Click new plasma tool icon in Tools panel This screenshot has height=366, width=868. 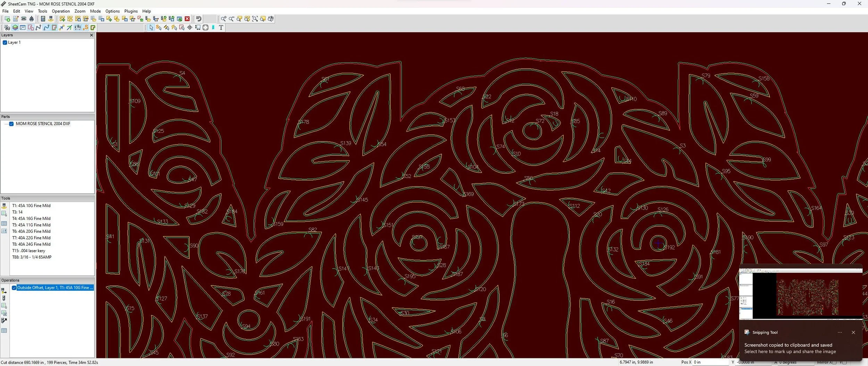click(4, 206)
